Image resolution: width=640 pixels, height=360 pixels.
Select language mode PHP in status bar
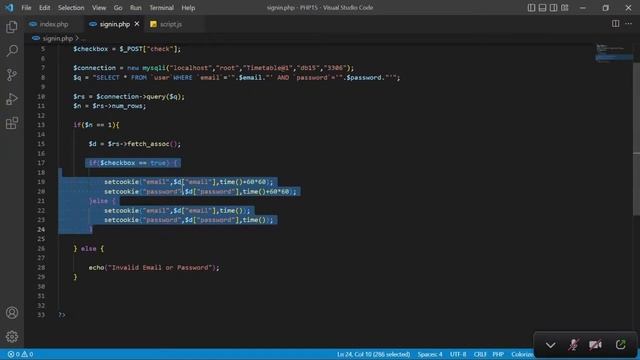pyautogui.click(x=498, y=354)
